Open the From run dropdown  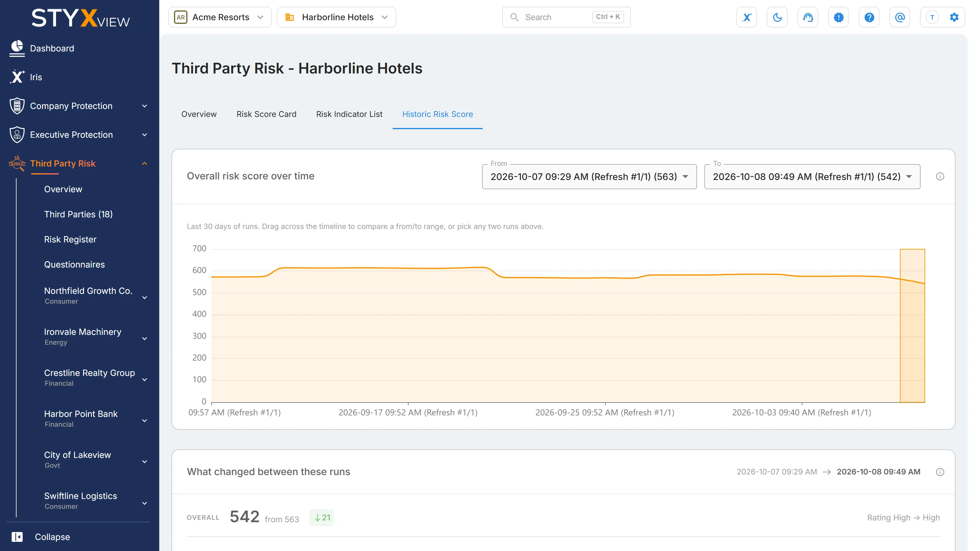pyautogui.click(x=589, y=176)
